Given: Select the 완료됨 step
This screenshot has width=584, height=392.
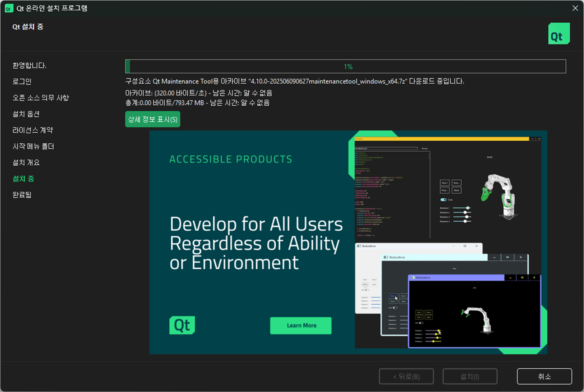Looking at the screenshot, I should coord(22,195).
